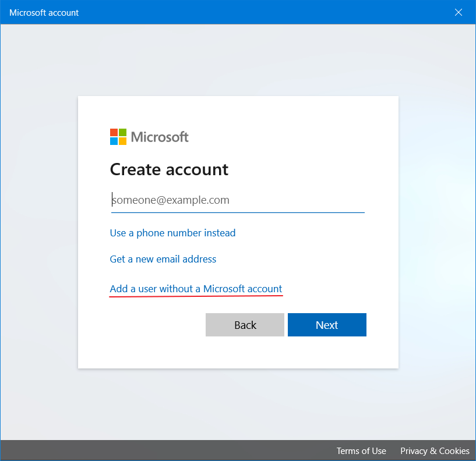
Task: Open Get a new email address link
Action: (163, 259)
